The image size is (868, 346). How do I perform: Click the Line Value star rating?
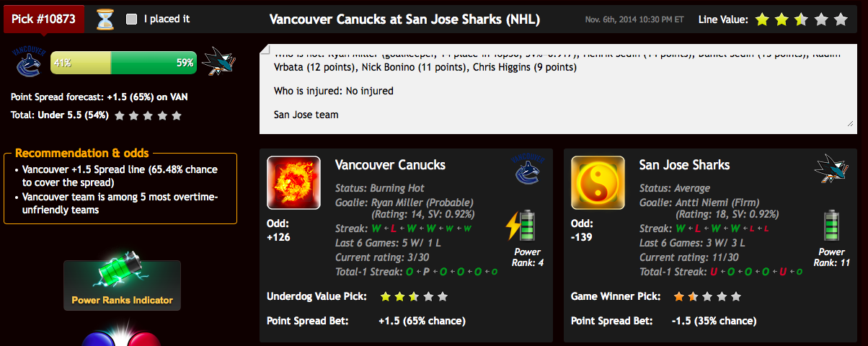801,19
